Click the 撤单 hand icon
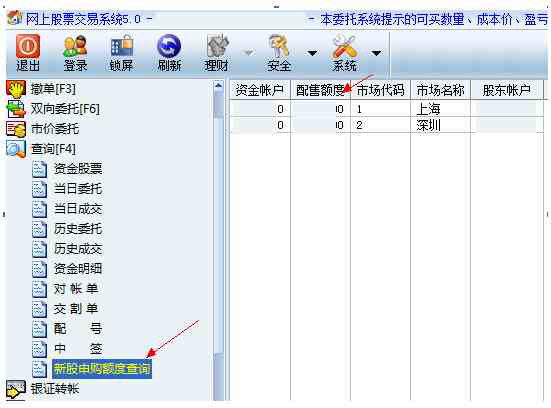Screen dimensions: 551x408 tap(16, 89)
